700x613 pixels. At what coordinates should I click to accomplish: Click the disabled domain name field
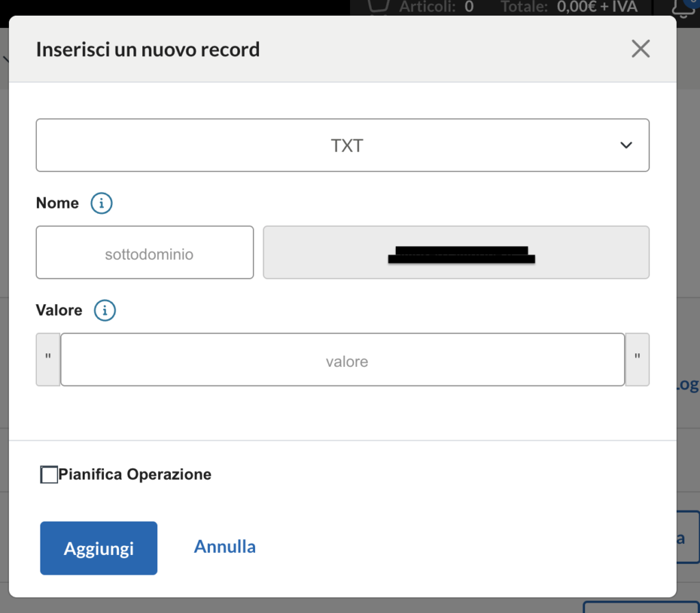pos(456,253)
